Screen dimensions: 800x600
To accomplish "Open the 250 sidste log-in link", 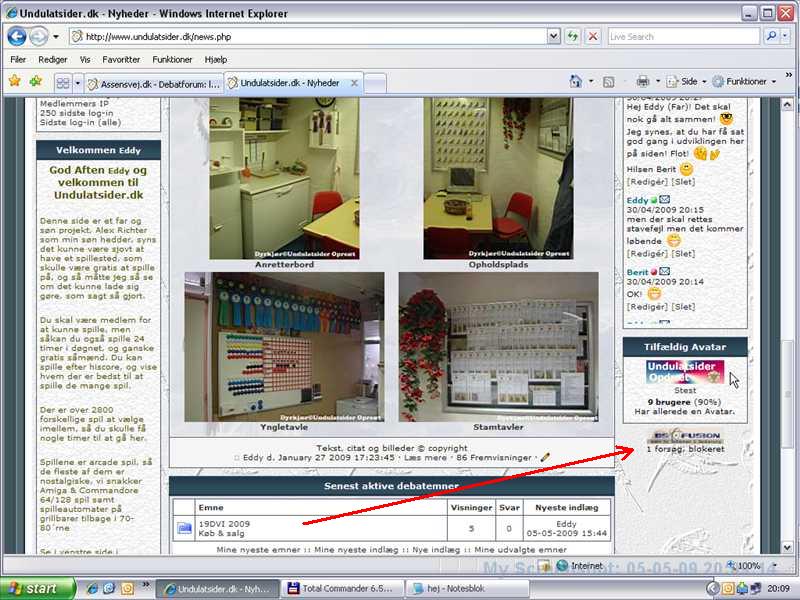I will (x=77, y=113).
